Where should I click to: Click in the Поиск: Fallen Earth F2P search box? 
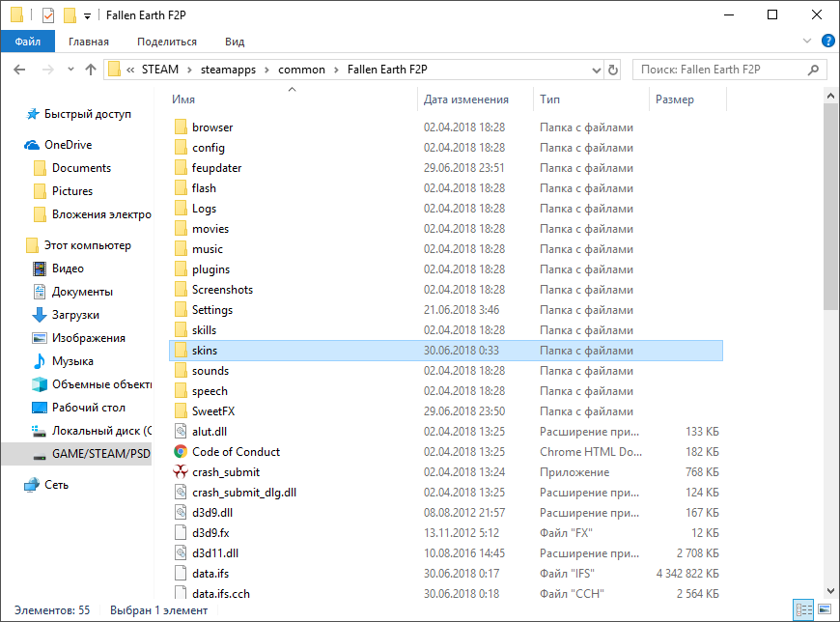coord(723,70)
